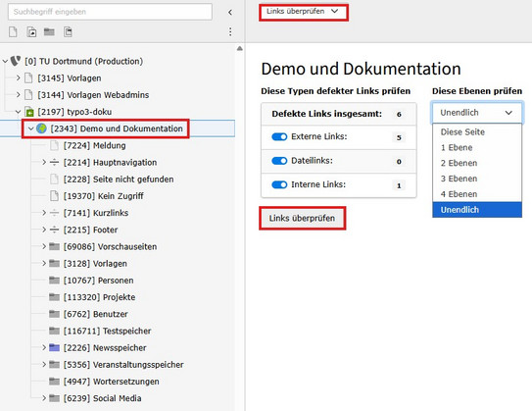
Task: Click the blue folder icon of [2226] Newsspeicher
Action: (54, 347)
